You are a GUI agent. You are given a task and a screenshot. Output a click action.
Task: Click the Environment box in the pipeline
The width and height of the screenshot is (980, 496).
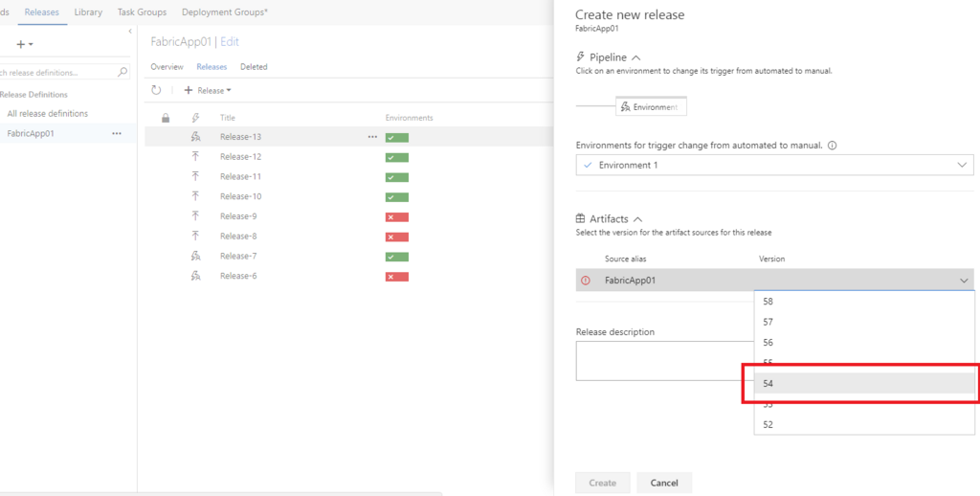pos(652,106)
